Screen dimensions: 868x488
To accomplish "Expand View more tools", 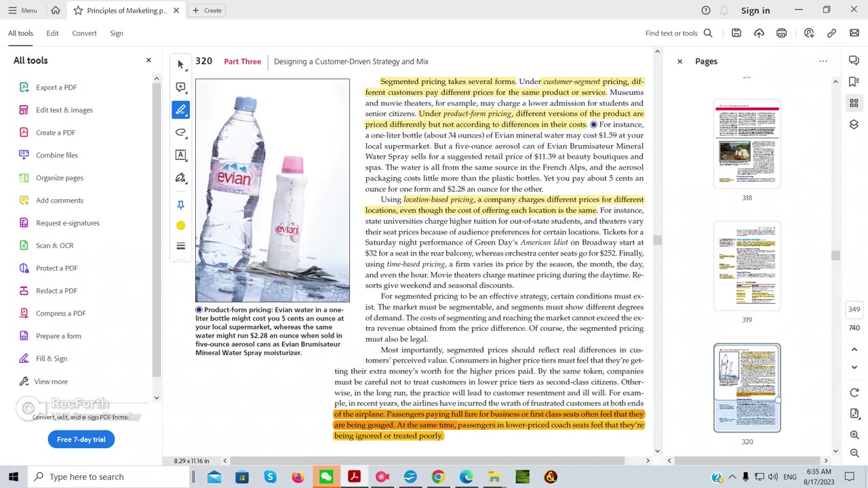I will (51, 382).
